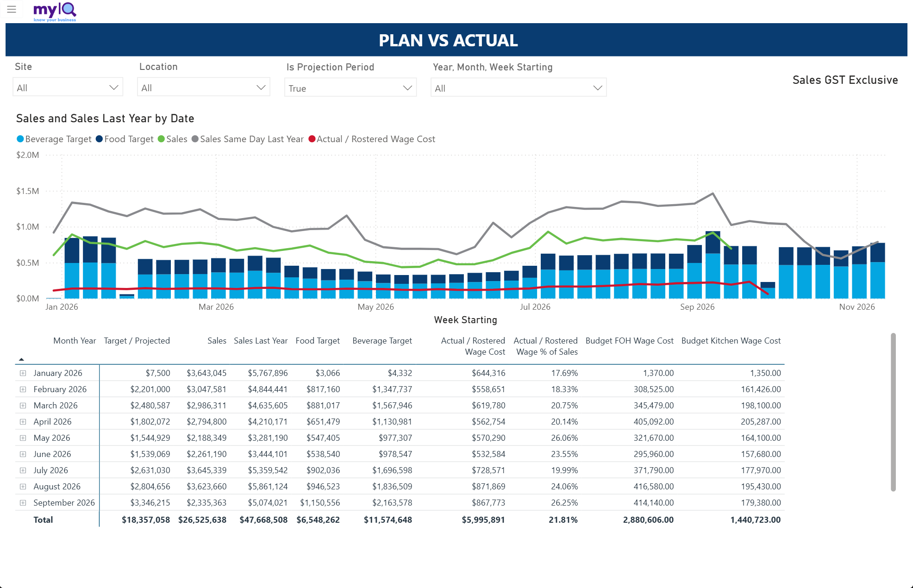The width and height of the screenshot is (913, 588).
Task: Sort table by Target / Projected column
Action: click(x=137, y=341)
